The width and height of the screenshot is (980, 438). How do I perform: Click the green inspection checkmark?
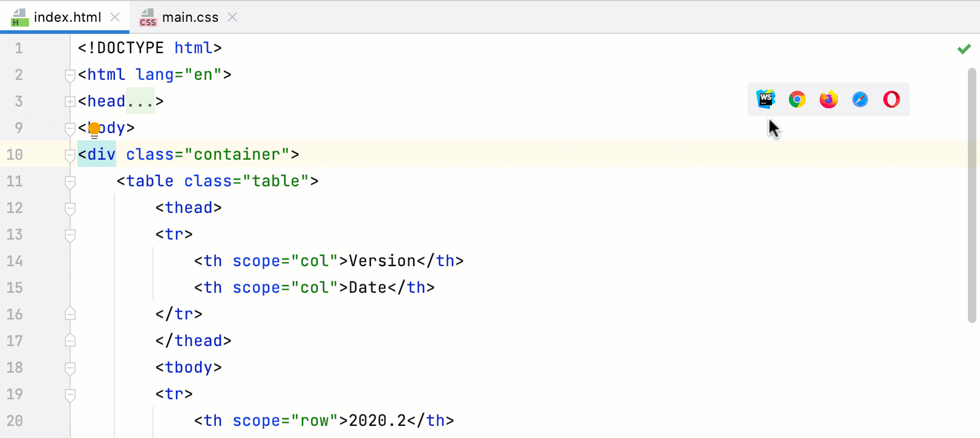tap(964, 49)
